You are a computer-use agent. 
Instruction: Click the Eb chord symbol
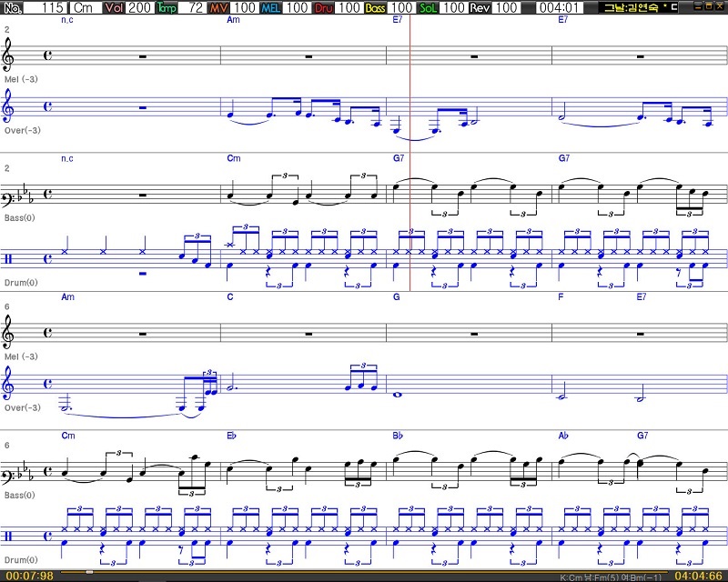tap(231, 436)
